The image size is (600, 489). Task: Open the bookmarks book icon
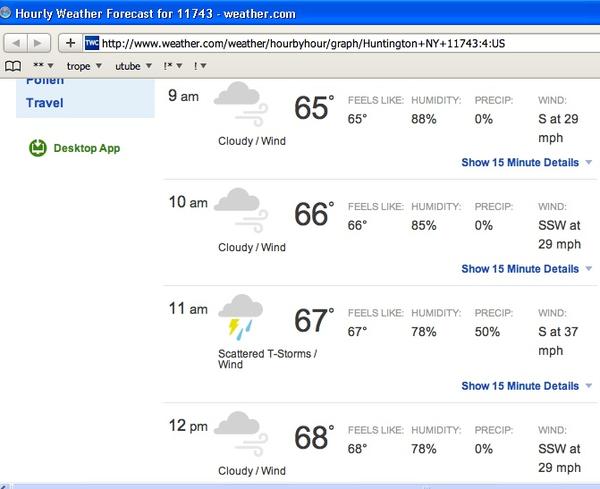[13, 66]
